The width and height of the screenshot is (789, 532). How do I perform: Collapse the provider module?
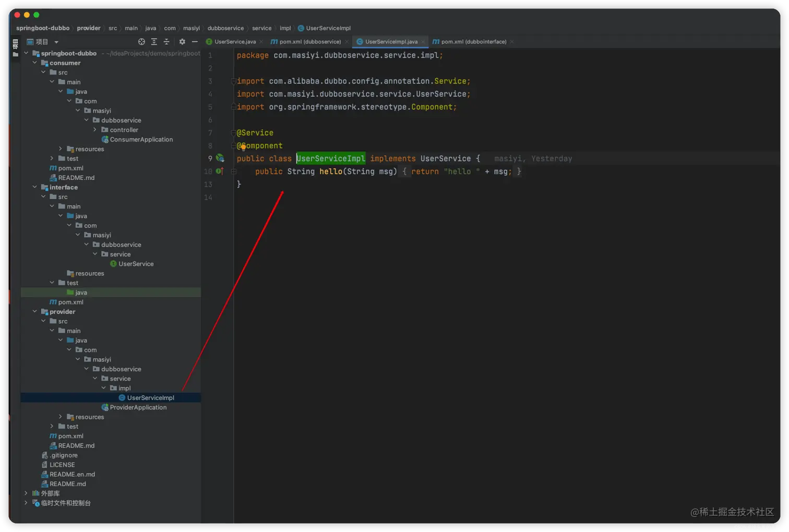pos(35,311)
